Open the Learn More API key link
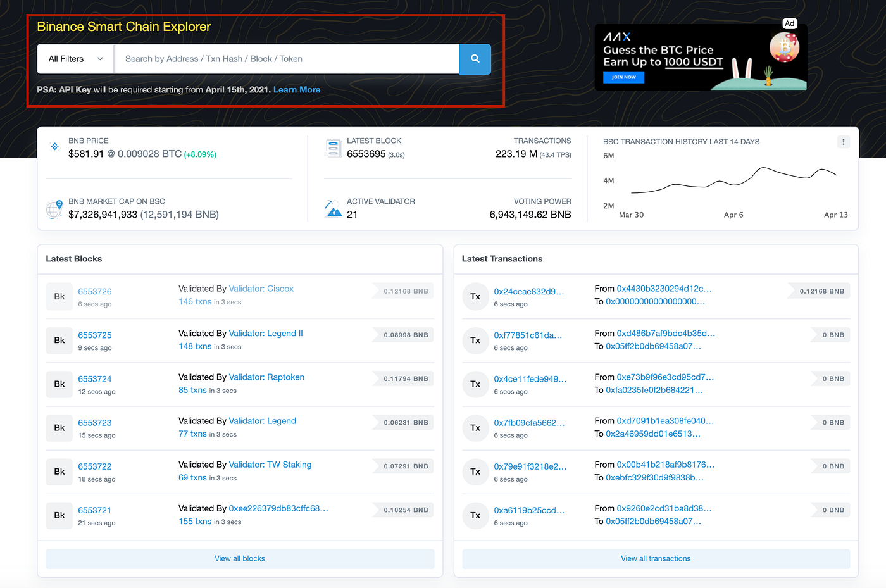The height and width of the screenshot is (588, 886). click(297, 90)
